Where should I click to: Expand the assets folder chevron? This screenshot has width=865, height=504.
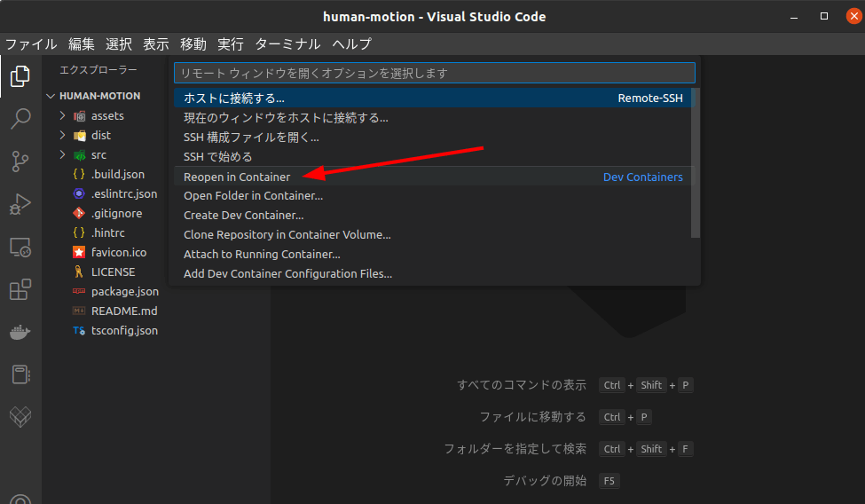[62, 115]
